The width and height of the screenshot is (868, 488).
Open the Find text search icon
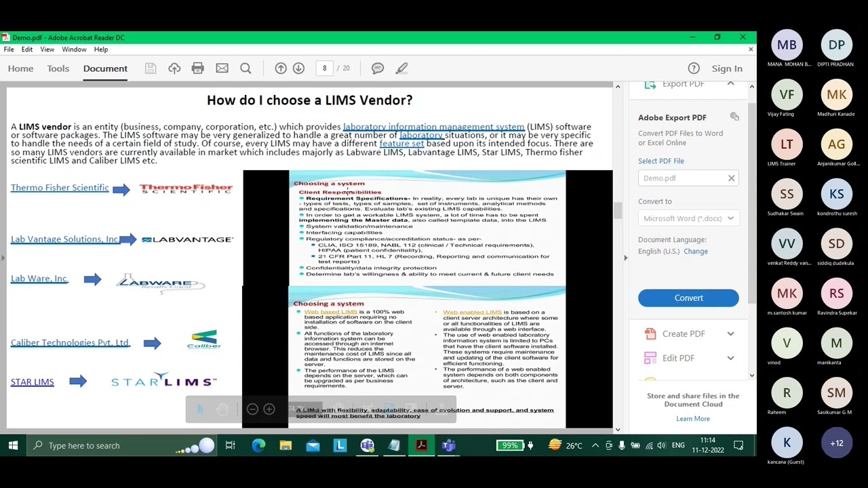[x=245, y=68]
